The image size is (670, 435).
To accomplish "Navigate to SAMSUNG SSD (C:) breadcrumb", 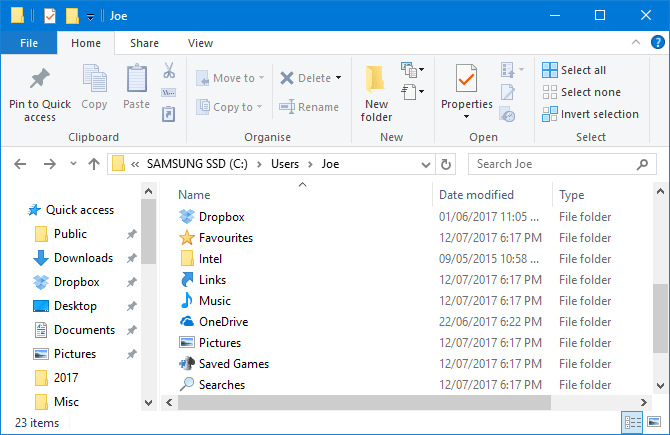I will [197, 164].
